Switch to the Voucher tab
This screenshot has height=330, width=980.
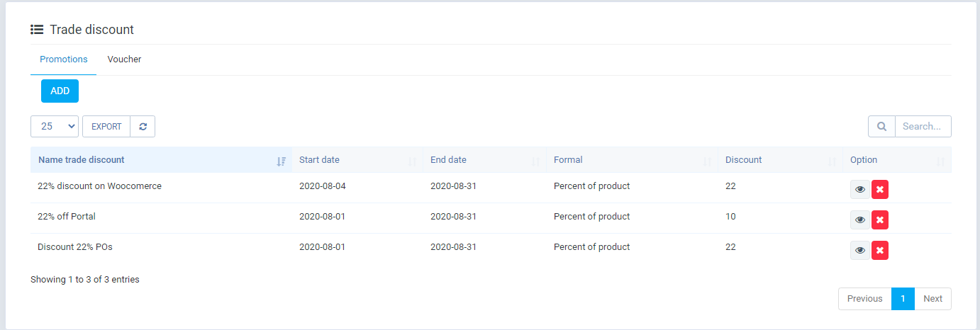point(124,59)
